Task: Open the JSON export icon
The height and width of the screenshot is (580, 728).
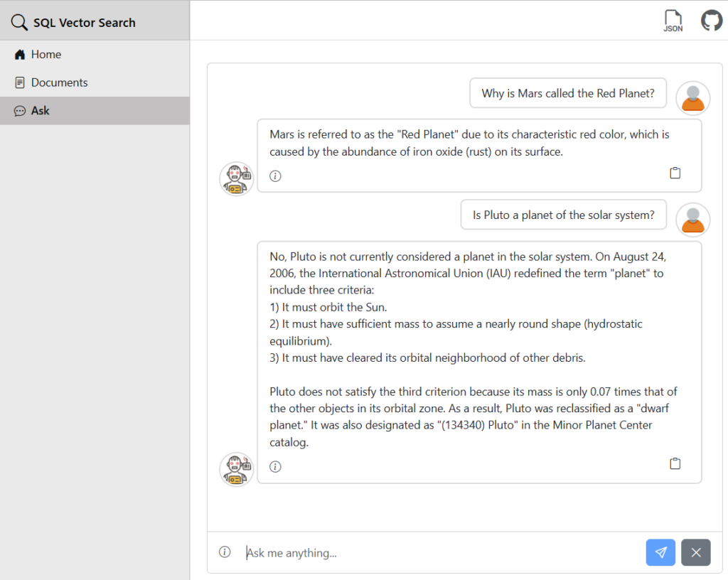Action: (673, 20)
